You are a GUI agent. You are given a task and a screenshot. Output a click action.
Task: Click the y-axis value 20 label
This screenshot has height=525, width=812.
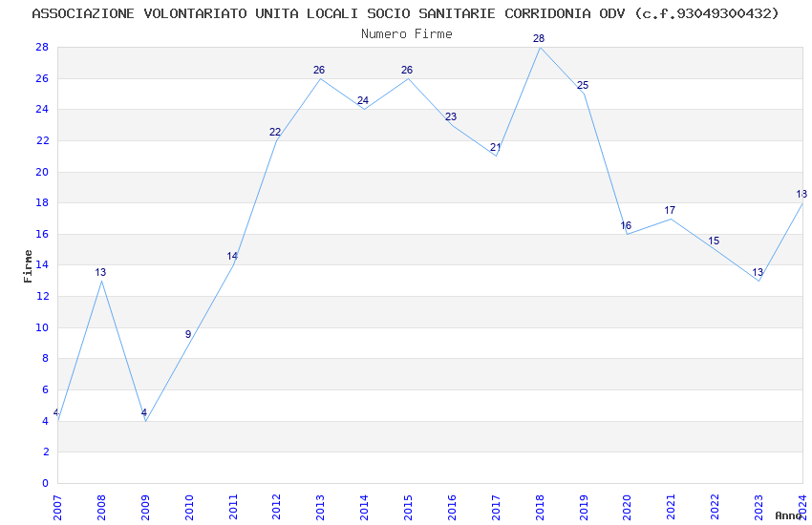42,172
